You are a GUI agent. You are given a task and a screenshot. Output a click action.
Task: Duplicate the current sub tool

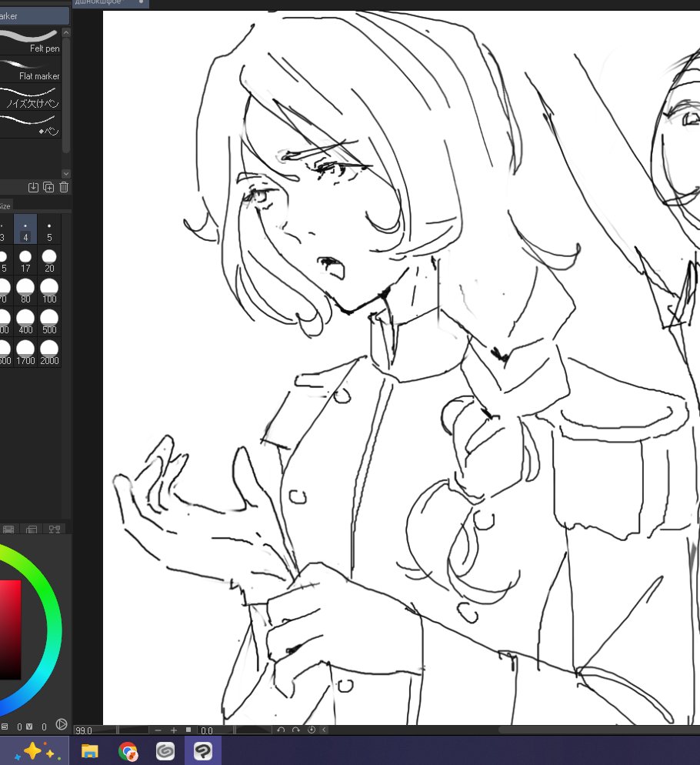48,187
